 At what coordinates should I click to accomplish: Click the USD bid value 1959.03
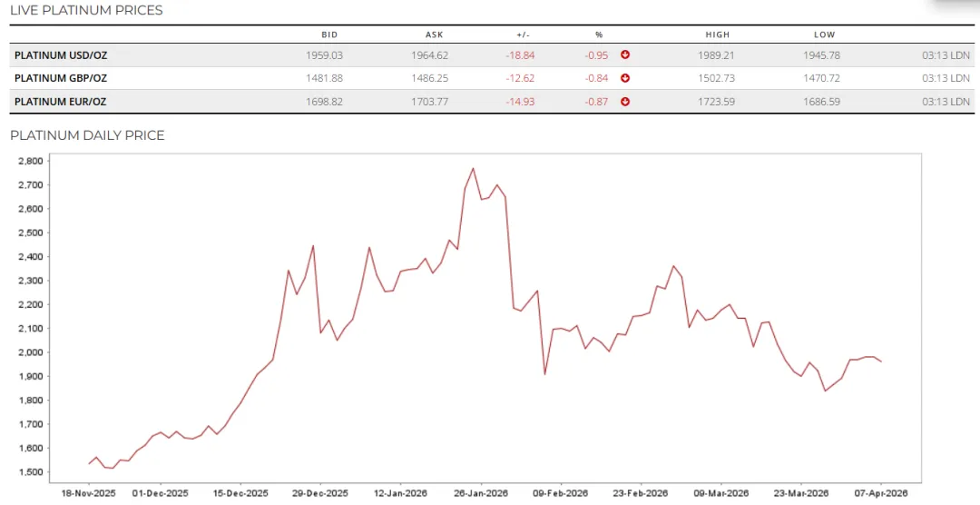pos(324,55)
